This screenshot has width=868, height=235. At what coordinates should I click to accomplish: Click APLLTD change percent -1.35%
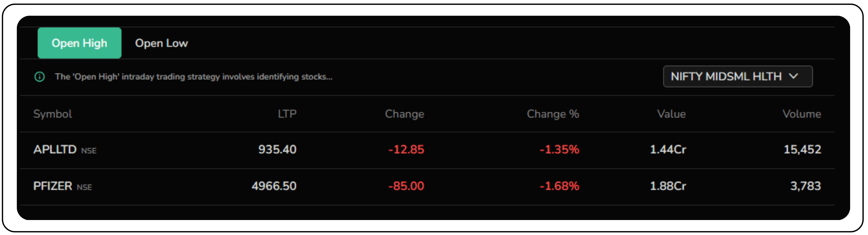[559, 149]
